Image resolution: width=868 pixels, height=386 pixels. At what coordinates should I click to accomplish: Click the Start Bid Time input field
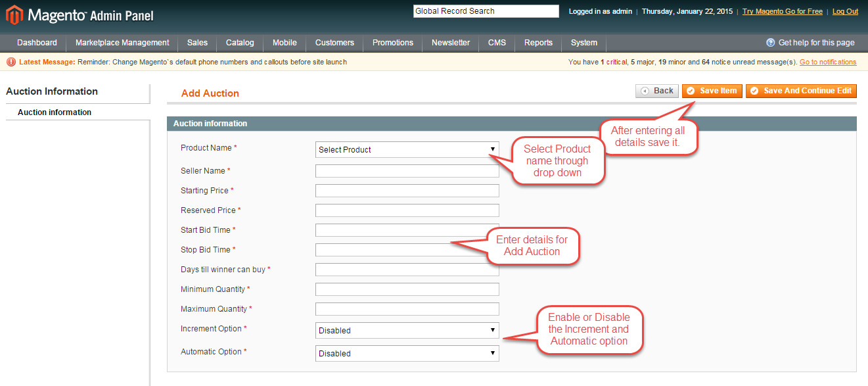click(407, 230)
